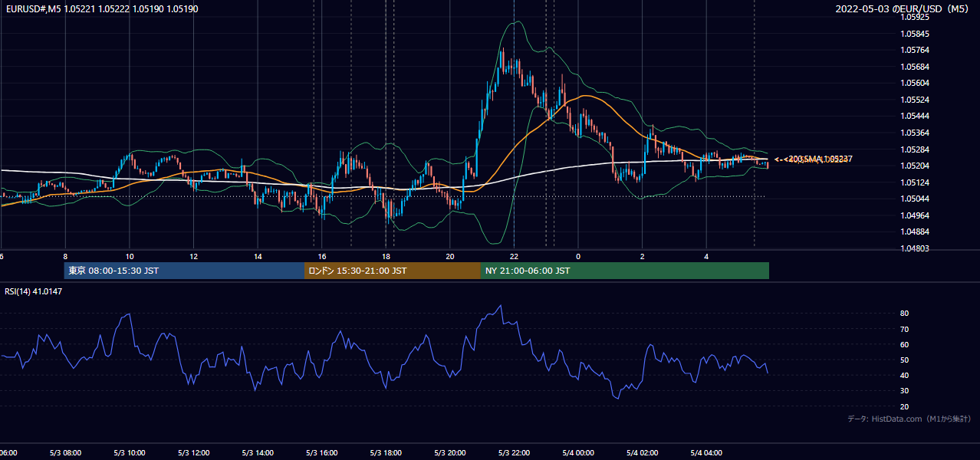Click price axis value 1.04964
Image resolution: width=980 pixels, height=460 pixels.
point(914,215)
